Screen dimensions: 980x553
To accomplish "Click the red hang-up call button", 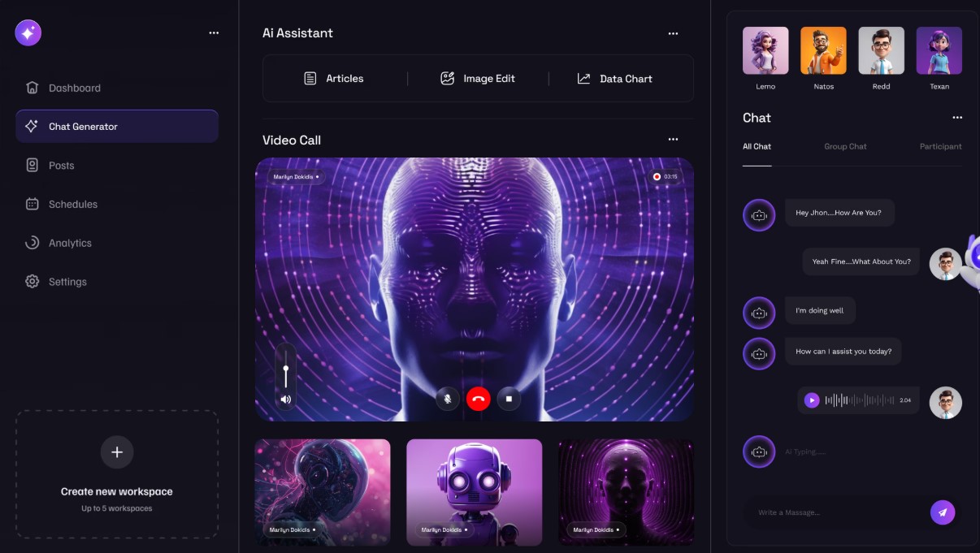I will (x=478, y=399).
